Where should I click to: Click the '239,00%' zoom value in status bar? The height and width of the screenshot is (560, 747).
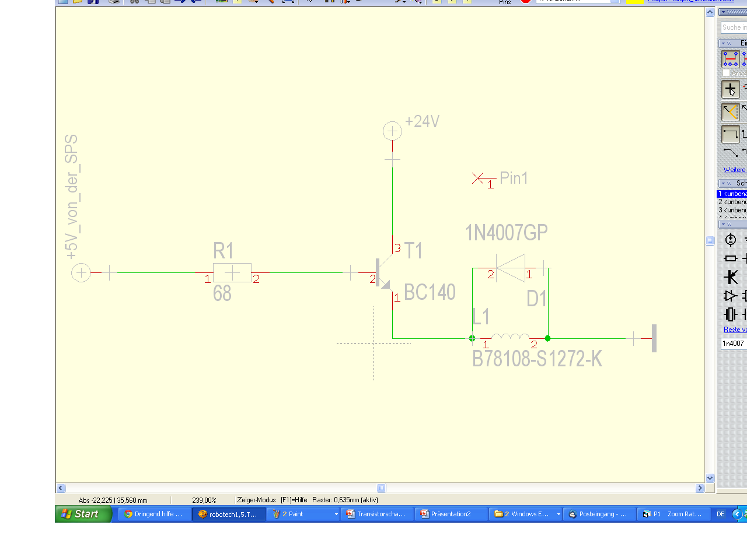click(x=204, y=500)
